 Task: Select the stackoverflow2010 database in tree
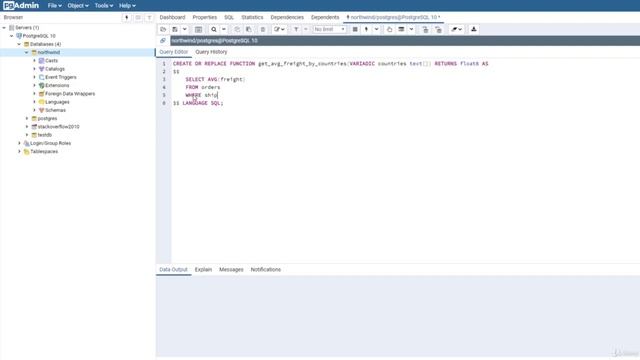pos(58,127)
